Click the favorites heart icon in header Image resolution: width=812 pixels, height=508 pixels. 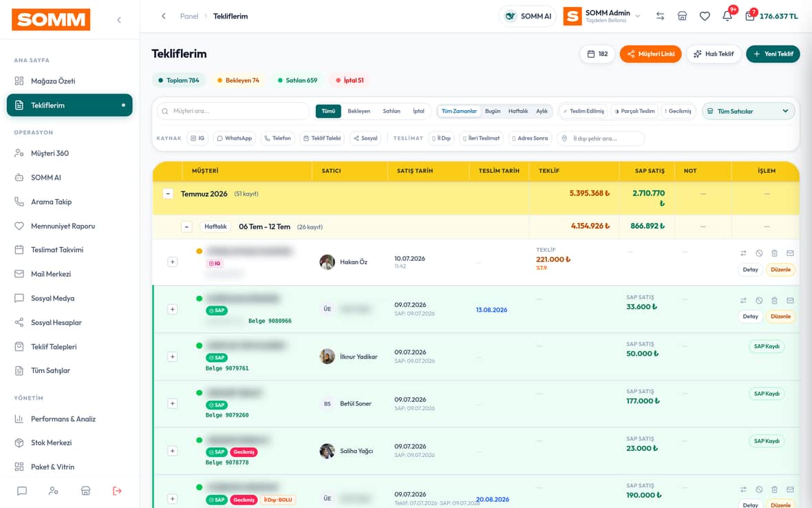(704, 16)
